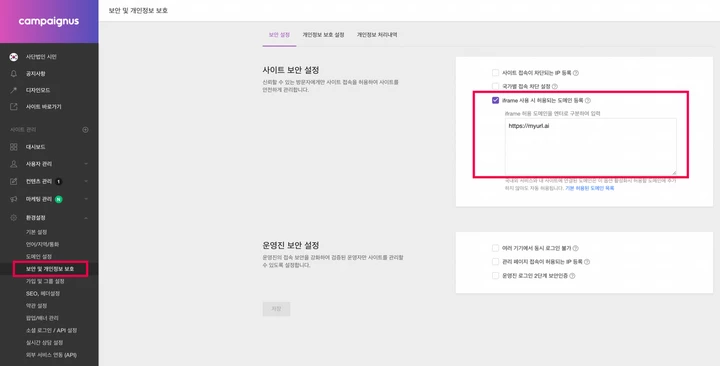720x366 pixels.
Task: Click the edit icon for 컨텐츠 관리
Action: click(13, 181)
